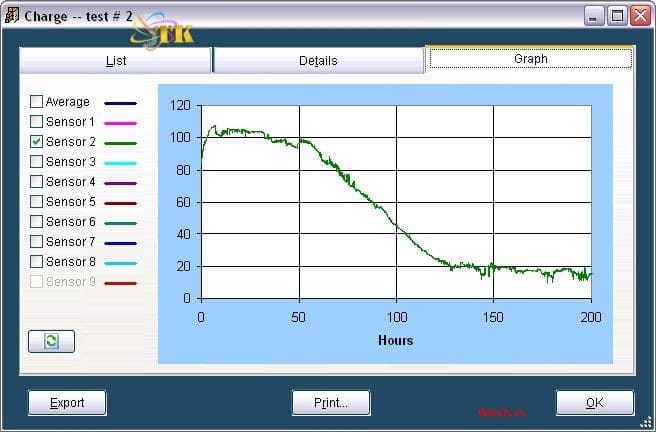656x432 pixels.
Task: Click the magenta Sensor 1 color line
Action: click(120, 123)
